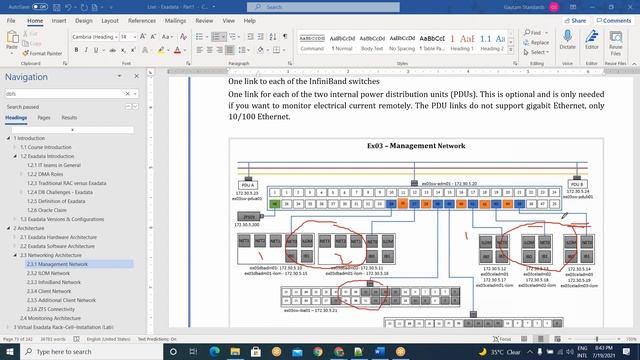Open Windows Start menu
This screenshot has height=360, width=640.
pos(10,351)
